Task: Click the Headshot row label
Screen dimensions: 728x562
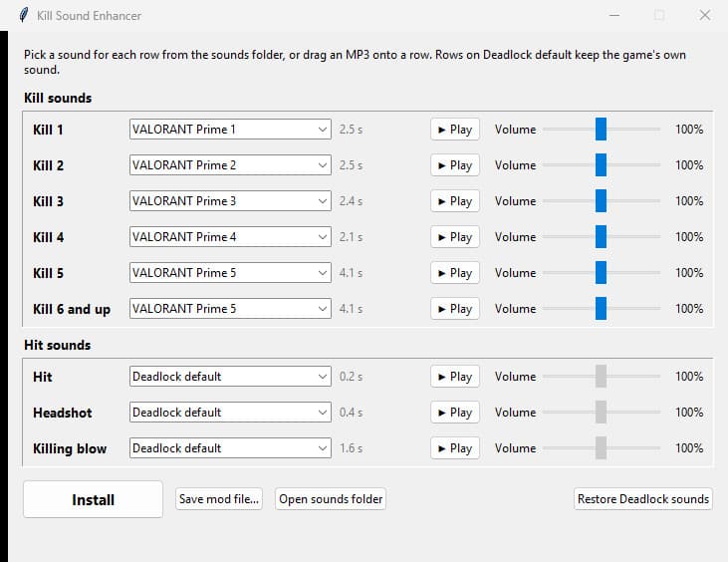Action: tap(62, 413)
